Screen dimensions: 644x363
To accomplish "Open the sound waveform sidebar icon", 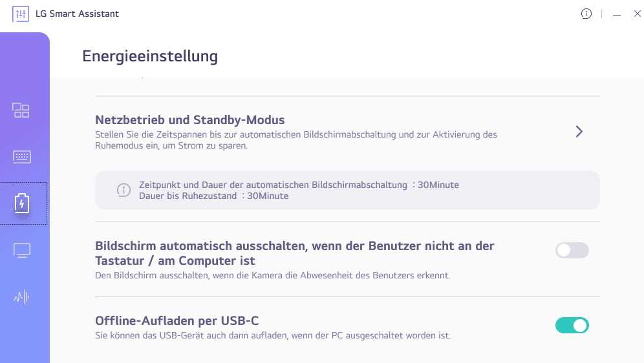I will tap(22, 296).
